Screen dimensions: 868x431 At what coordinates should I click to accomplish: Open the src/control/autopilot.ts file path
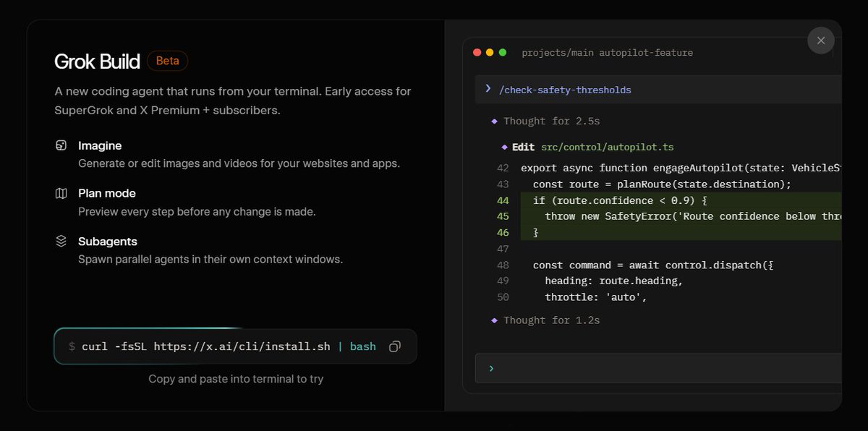(x=607, y=147)
